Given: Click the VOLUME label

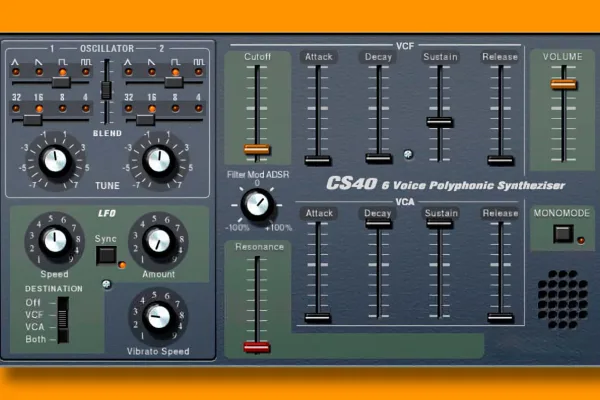Looking at the screenshot, I should point(562,57).
